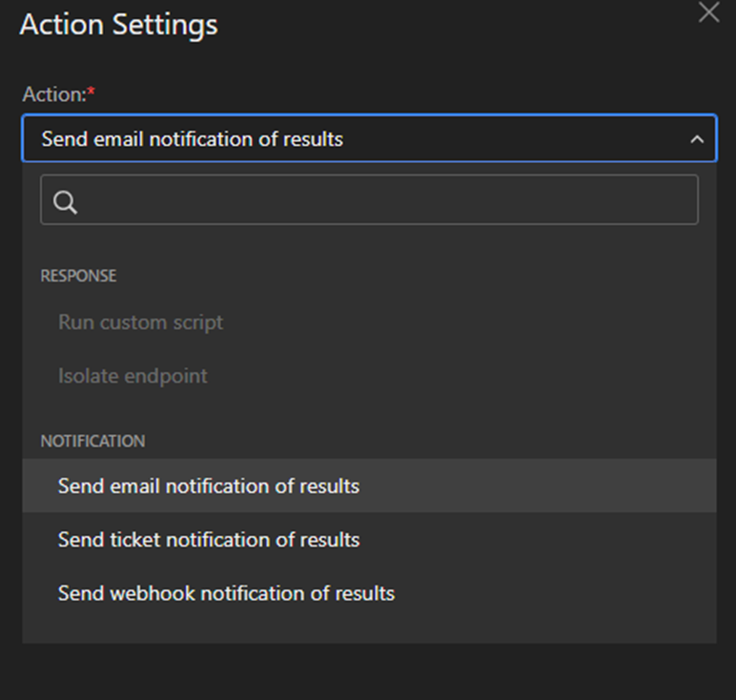
Task: Click the dark area beneath the dropdown list
Action: pos(368,671)
